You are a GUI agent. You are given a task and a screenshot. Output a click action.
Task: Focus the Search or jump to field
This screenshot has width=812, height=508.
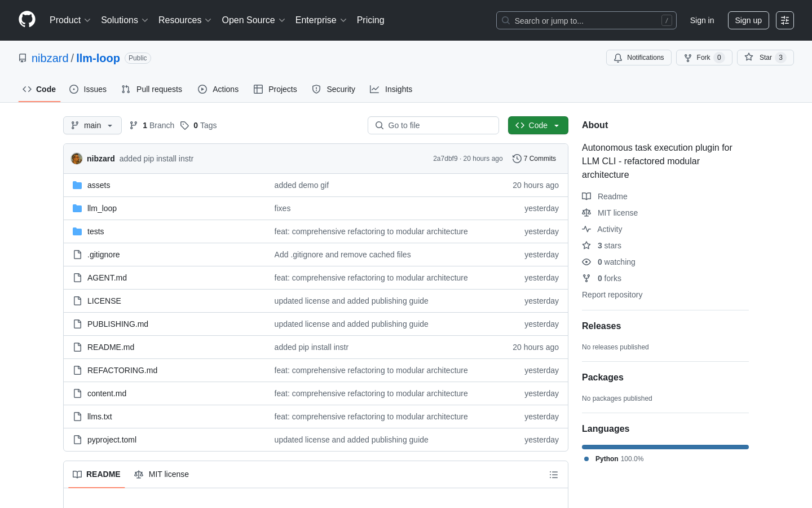586,20
